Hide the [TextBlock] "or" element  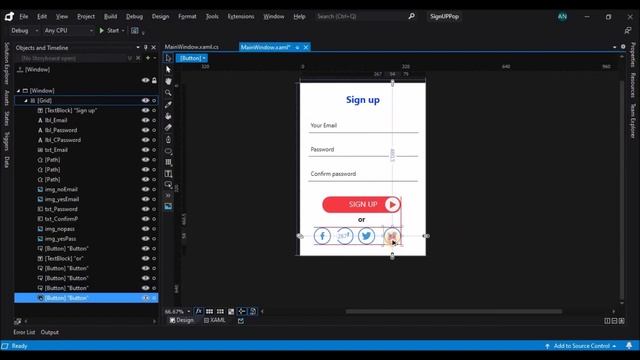(145, 258)
